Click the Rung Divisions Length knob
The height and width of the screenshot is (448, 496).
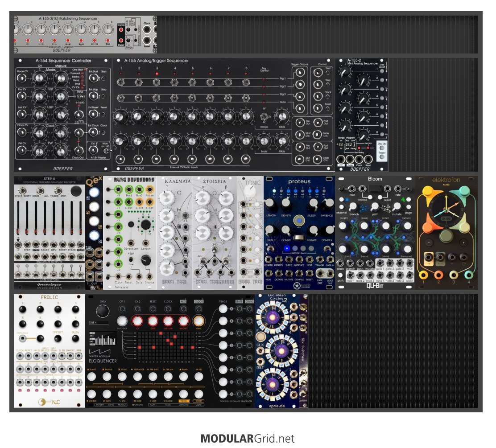145,225
